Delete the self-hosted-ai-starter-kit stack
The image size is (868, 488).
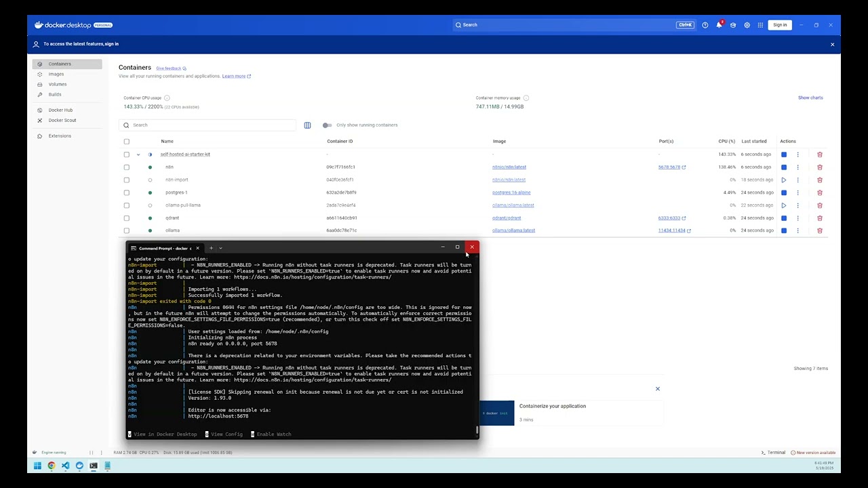click(820, 155)
